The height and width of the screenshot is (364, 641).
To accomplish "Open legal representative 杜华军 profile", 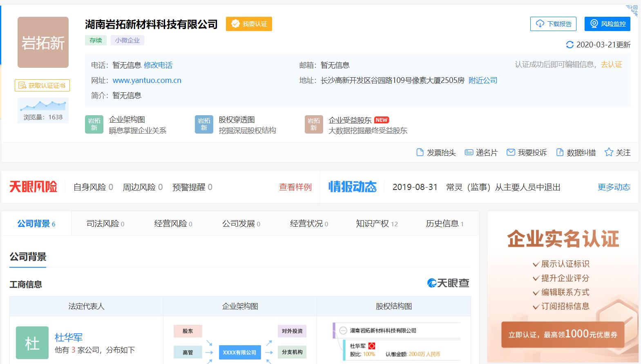I will click(x=69, y=337).
